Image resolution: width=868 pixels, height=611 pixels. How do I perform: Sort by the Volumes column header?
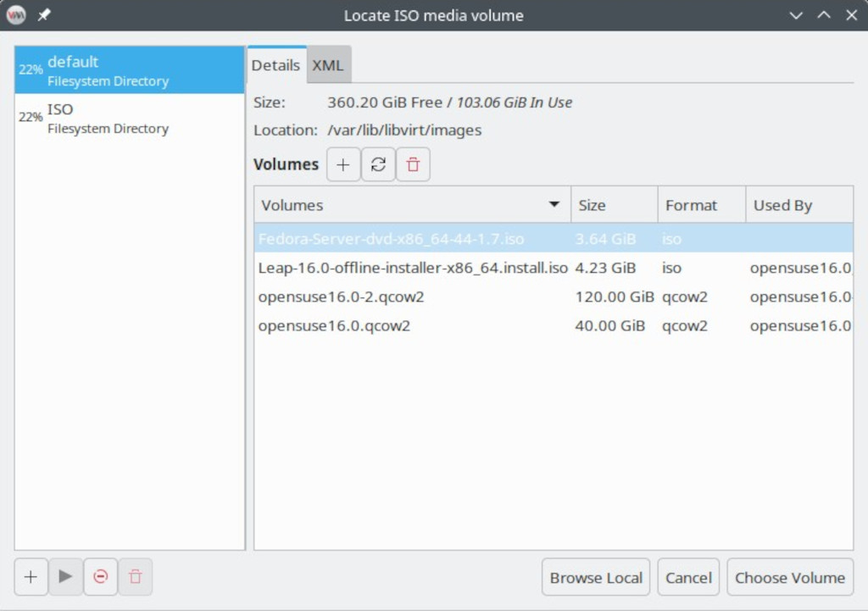pos(413,205)
